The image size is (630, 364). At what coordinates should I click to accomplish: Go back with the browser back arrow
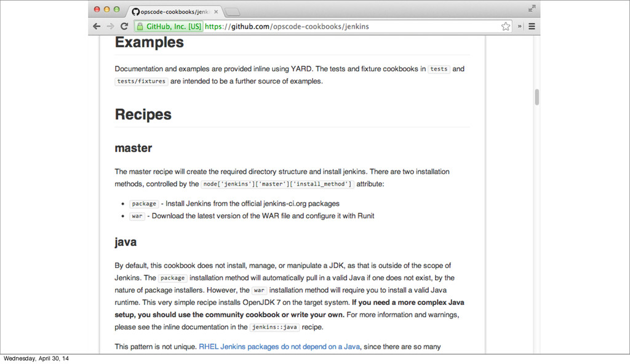tap(97, 26)
